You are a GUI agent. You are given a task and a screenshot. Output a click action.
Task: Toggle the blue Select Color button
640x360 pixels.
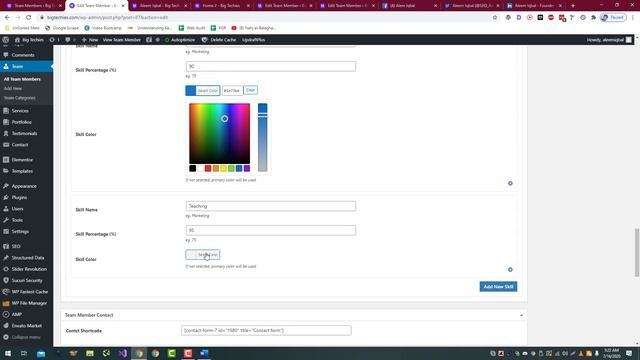(203, 90)
